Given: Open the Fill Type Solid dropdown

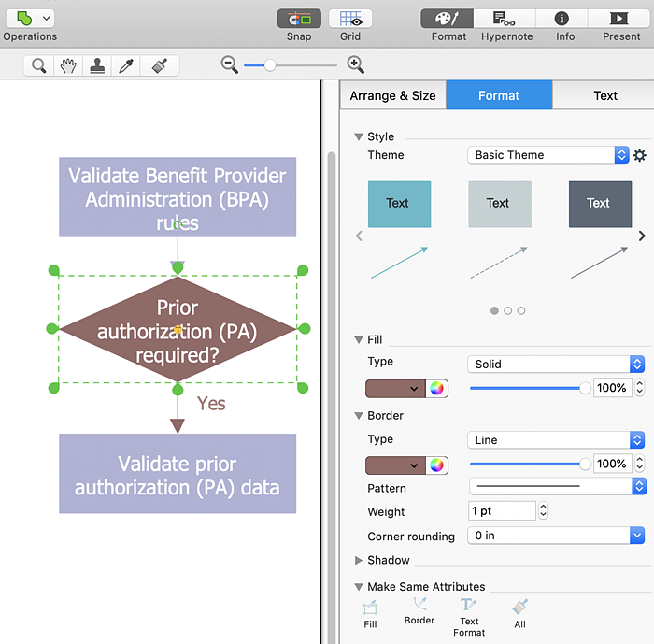Looking at the screenshot, I should (556, 364).
